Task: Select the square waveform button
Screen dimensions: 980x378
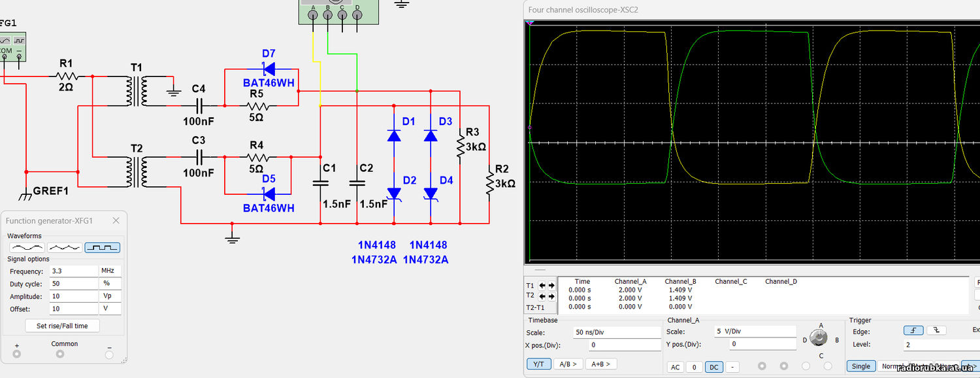Action: click(102, 247)
